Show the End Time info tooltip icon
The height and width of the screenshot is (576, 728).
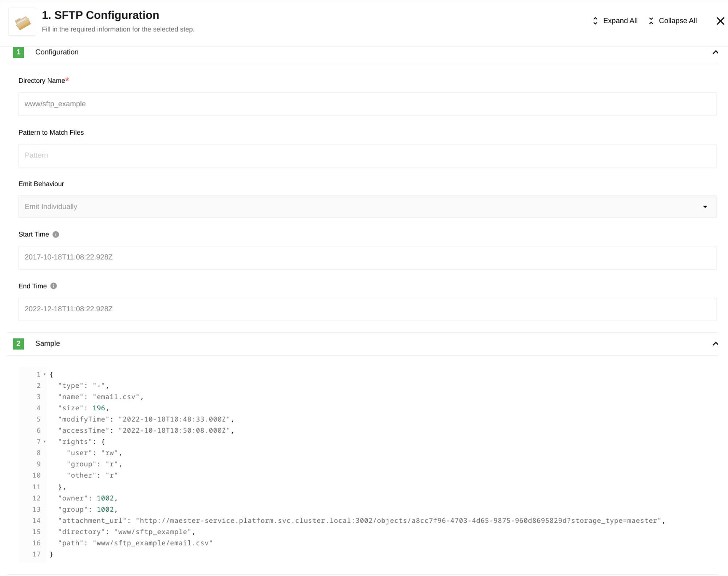click(x=54, y=286)
